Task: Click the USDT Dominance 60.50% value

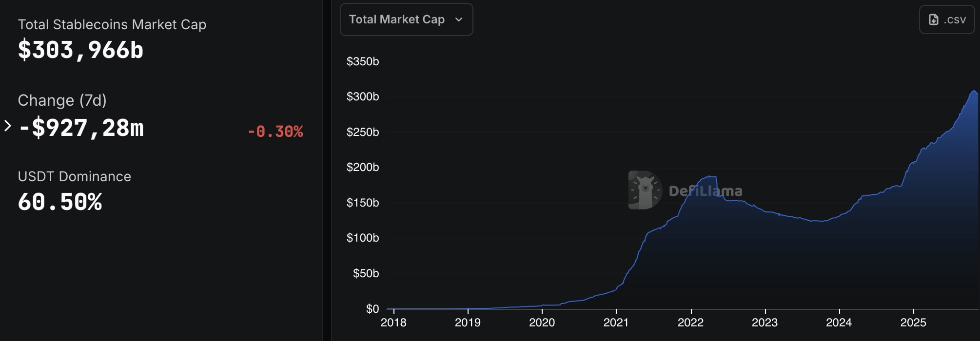Action: coord(60,202)
